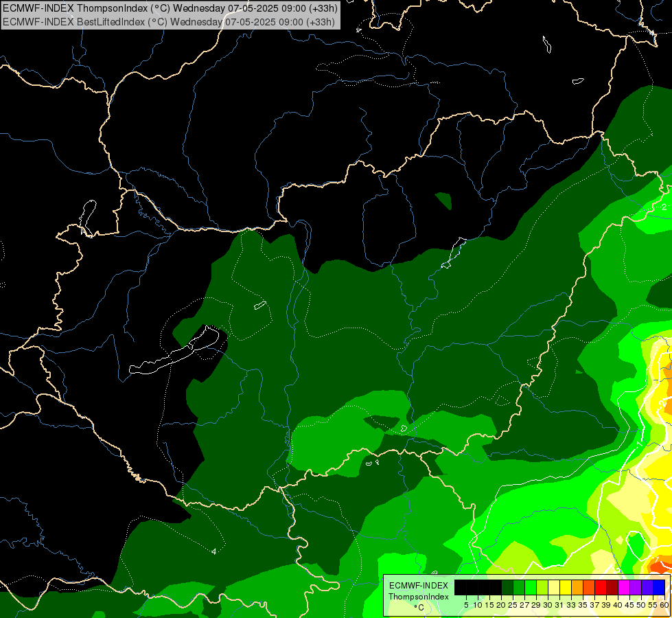Click the legend number "40"

[618, 605]
